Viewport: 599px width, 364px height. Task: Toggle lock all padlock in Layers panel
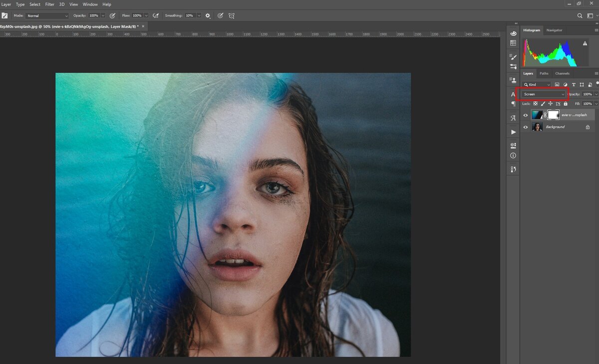coord(566,104)
